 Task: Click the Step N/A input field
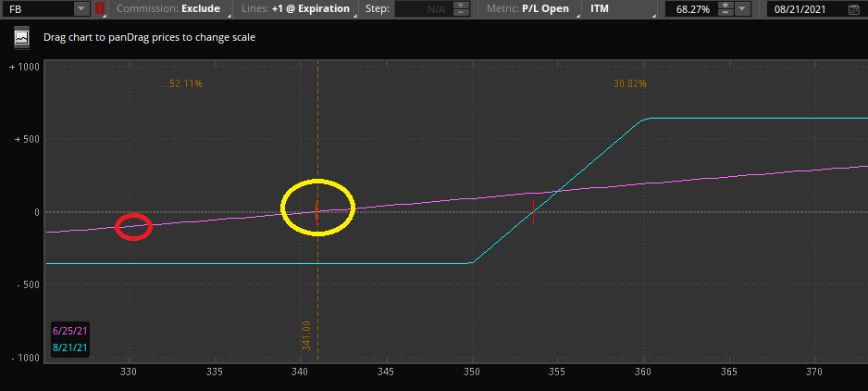[x=424, y=8]
